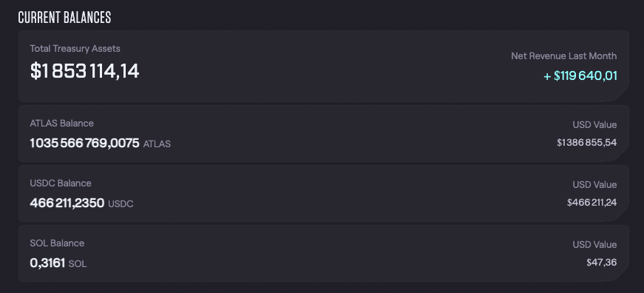Click the Current Balances heading

click(64, 18)
